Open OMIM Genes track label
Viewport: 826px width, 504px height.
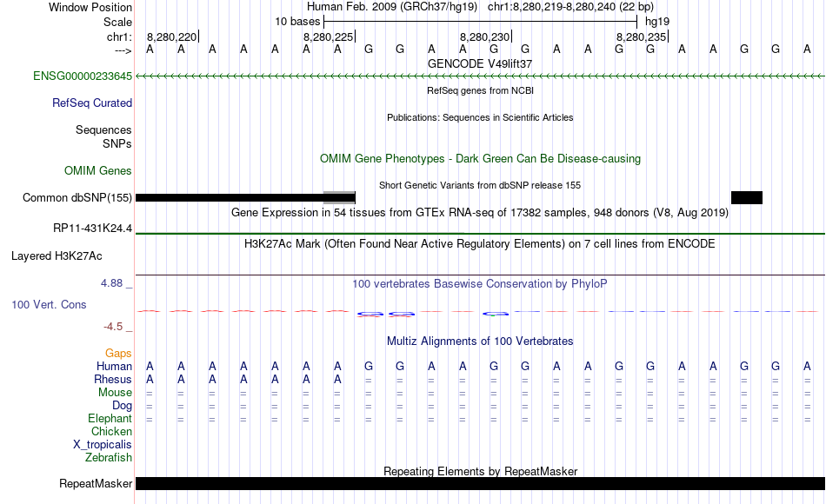tap(98, 170)
